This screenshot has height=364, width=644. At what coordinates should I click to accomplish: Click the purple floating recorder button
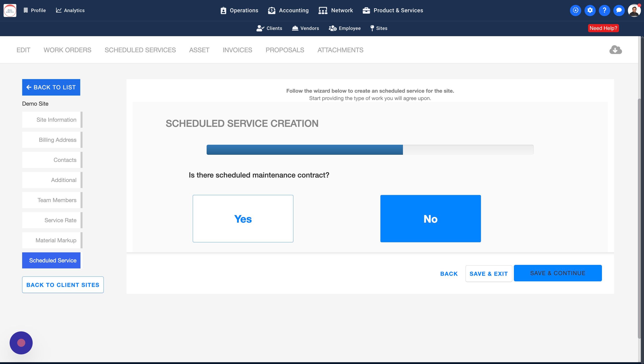21,343
